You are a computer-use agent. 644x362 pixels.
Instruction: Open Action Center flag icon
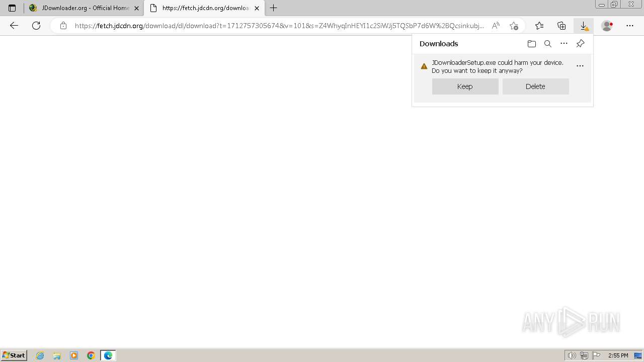[596, 355]
